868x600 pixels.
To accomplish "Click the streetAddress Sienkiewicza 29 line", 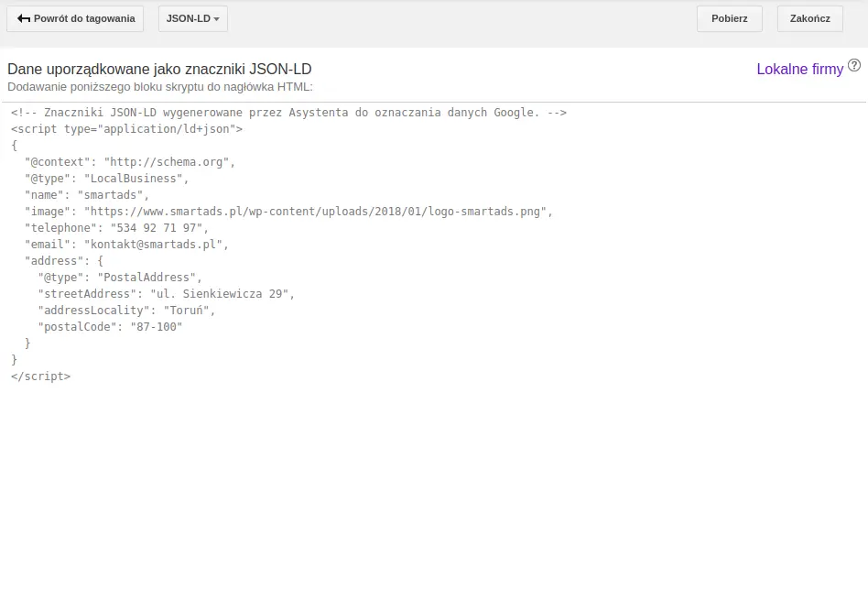I will click(x=166, y=294).
